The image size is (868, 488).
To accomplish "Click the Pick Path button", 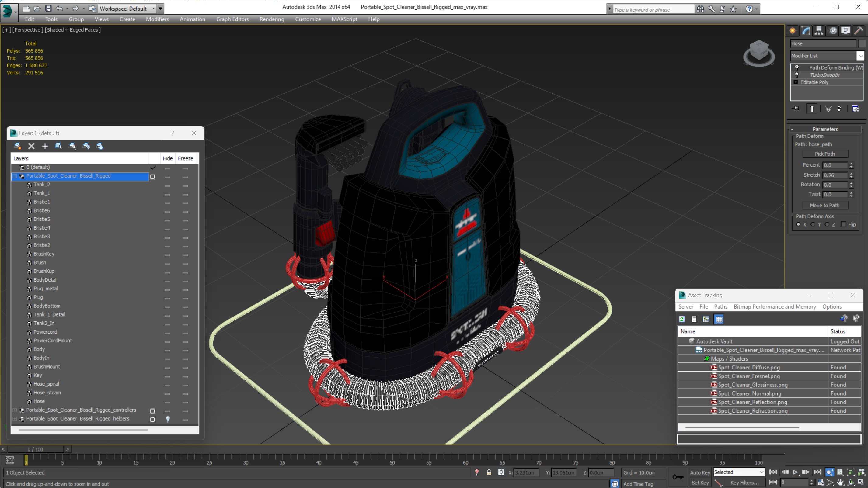I will 824,154.
